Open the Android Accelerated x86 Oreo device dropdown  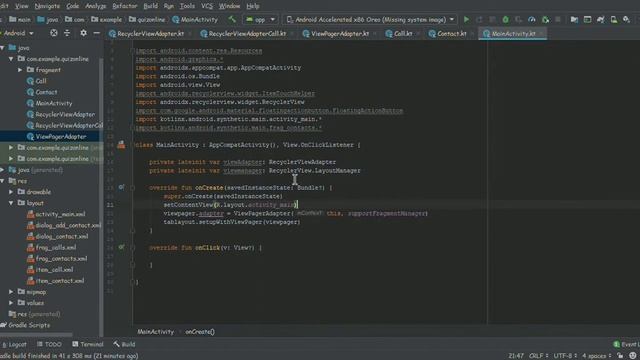click(370, 19)
